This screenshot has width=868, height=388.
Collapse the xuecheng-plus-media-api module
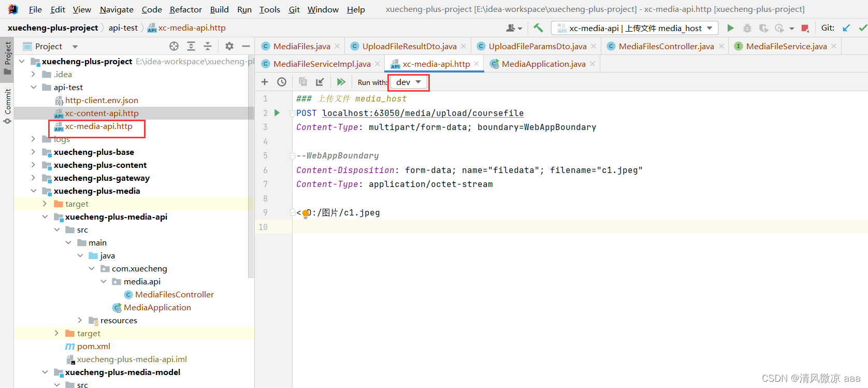coord(45,217)
